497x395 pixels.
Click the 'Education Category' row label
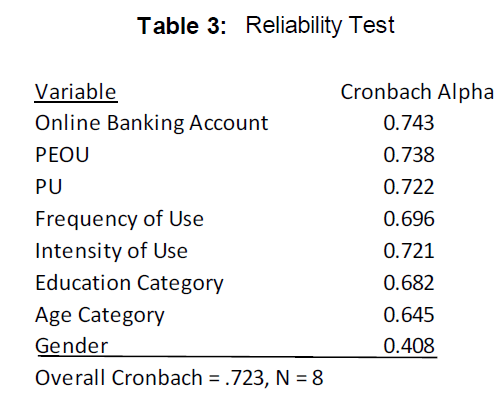pyautogui.click(x=129, y=284)
